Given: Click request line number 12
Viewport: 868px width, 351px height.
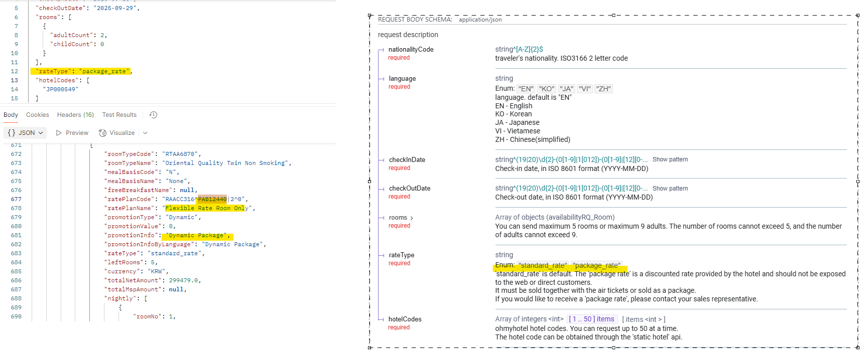Looking at the screenshot, I should [x=15, y=71].
